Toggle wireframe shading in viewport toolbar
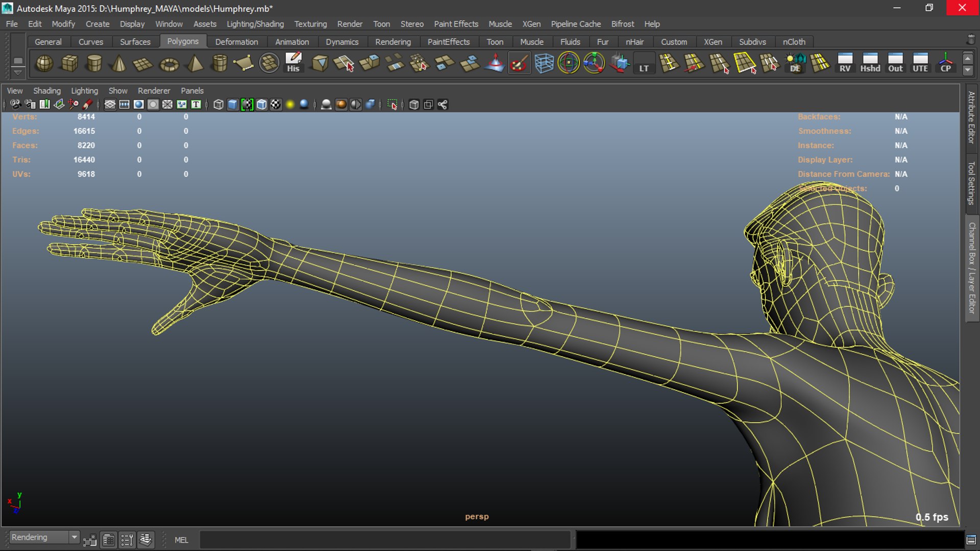This screenshot has height=551, width=980. (218, 105)
